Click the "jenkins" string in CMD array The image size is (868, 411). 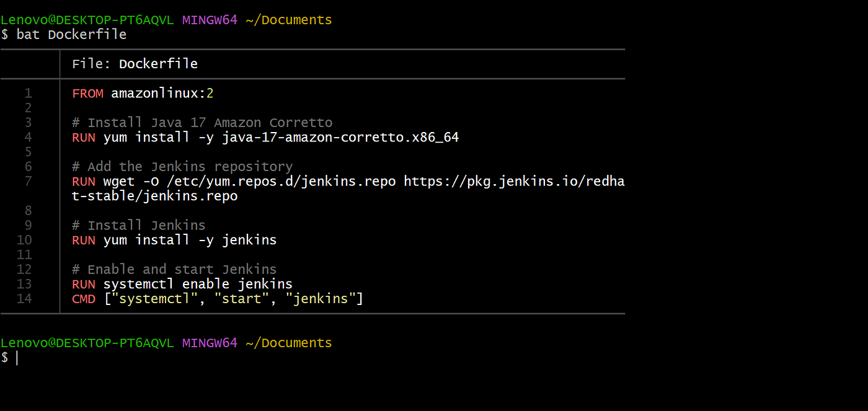pos(321,299)
